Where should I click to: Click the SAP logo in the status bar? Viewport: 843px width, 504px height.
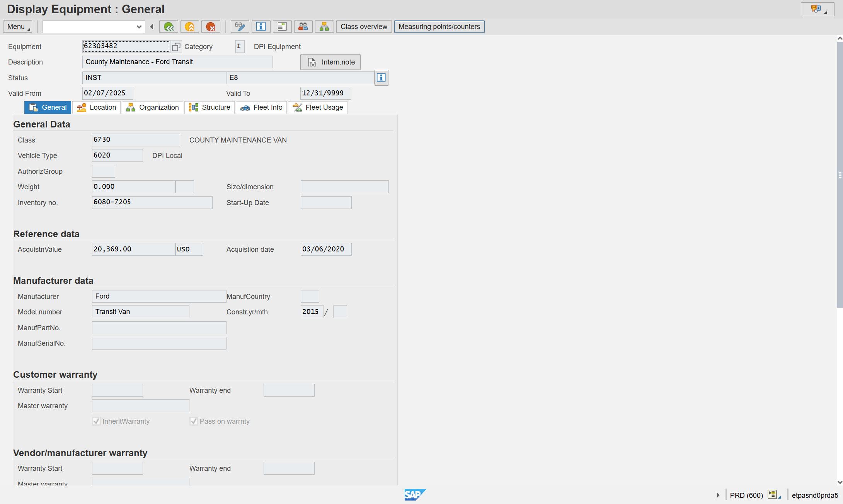coord(415,494)
